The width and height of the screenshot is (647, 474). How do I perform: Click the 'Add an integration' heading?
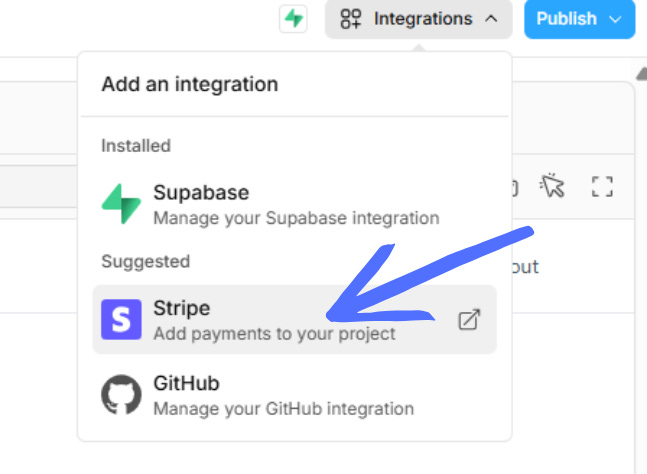pos(190,85)
